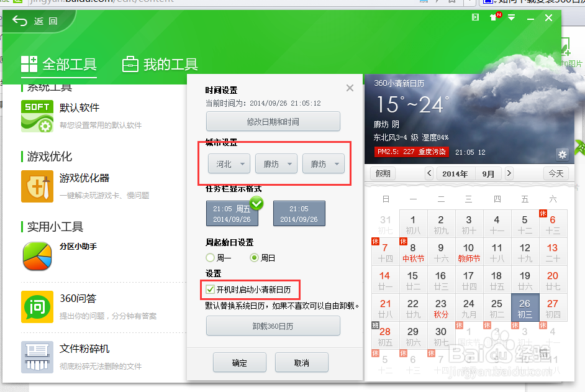Click 游戏优化器 title text
Image resolution: width=585 pixels, height=392 pixels.
[84, 178]
